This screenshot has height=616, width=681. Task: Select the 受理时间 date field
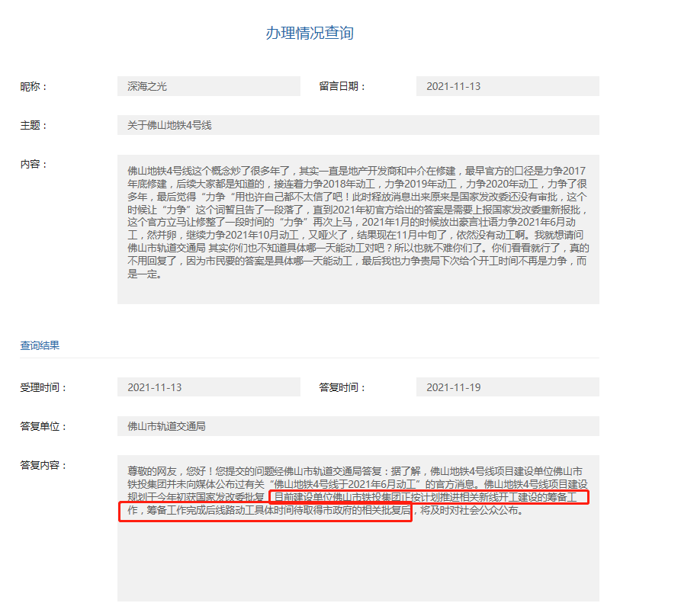point(208,387)
